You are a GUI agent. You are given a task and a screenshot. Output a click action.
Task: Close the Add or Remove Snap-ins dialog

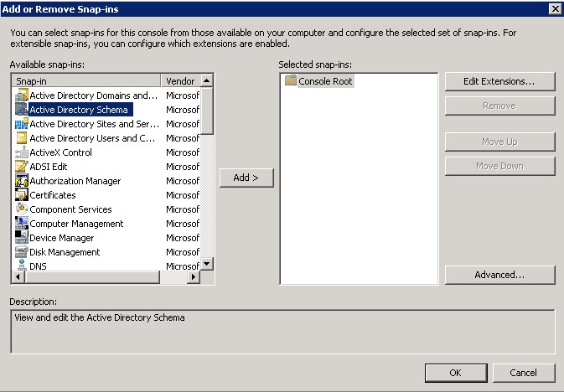coord(556,8)
